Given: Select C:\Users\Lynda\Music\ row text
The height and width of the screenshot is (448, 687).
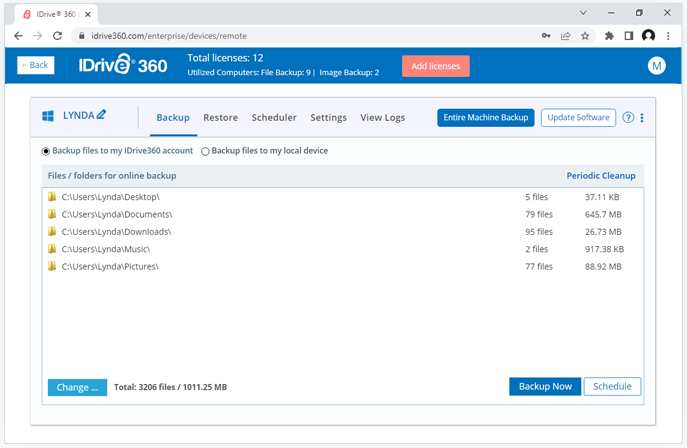Looking at the screenshot, I should (106, 249).
